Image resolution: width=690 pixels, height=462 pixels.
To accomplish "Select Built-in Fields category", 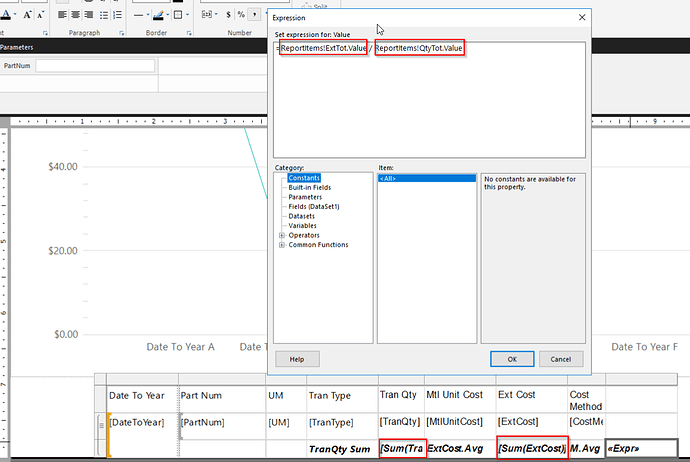I will point(309,187).
